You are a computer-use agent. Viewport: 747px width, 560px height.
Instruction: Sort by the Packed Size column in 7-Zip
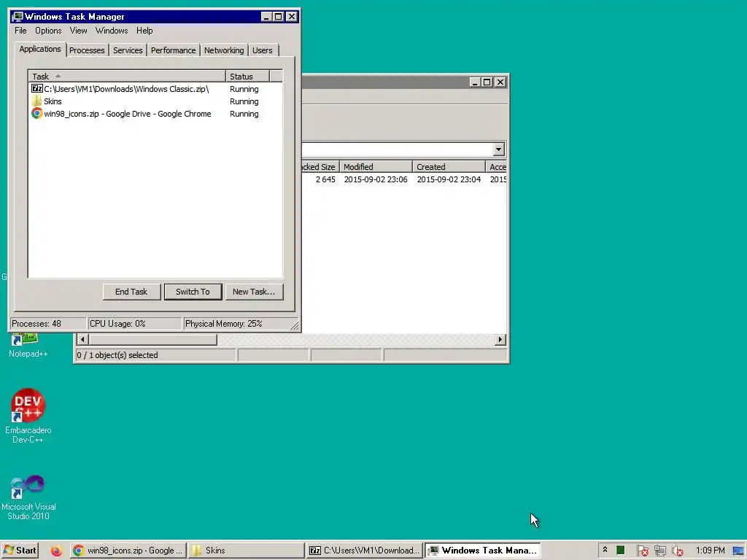point(320,167)
